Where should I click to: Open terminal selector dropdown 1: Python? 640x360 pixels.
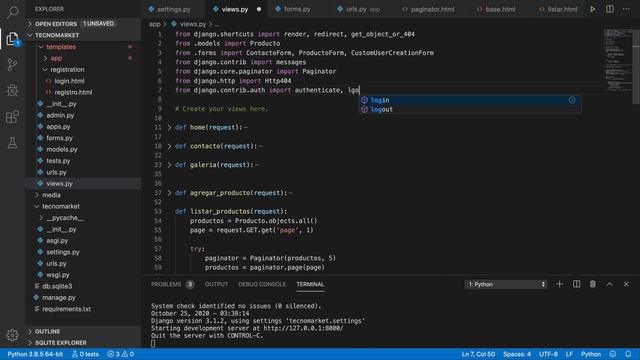coord(506,284)
